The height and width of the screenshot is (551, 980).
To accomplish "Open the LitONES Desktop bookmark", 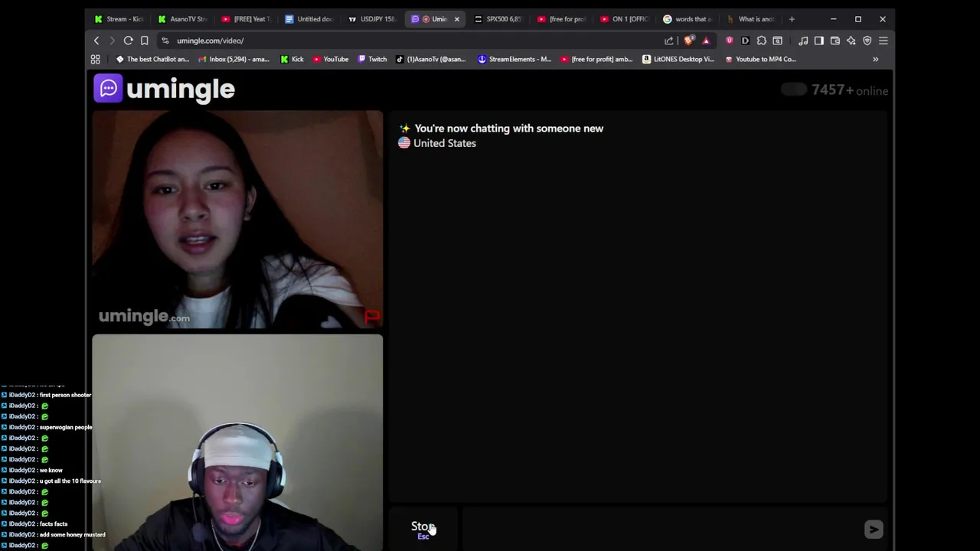I will click(x=678, y=59).
